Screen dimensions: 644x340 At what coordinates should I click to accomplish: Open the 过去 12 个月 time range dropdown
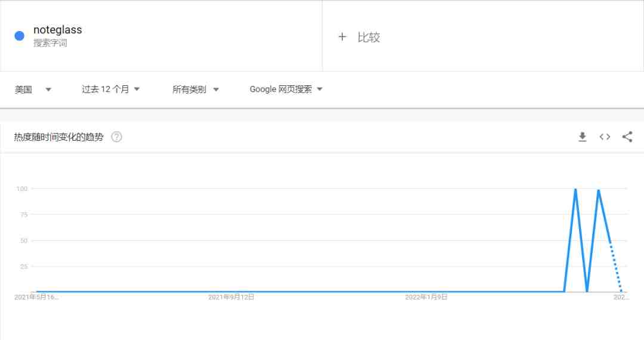tap(111, 89)
